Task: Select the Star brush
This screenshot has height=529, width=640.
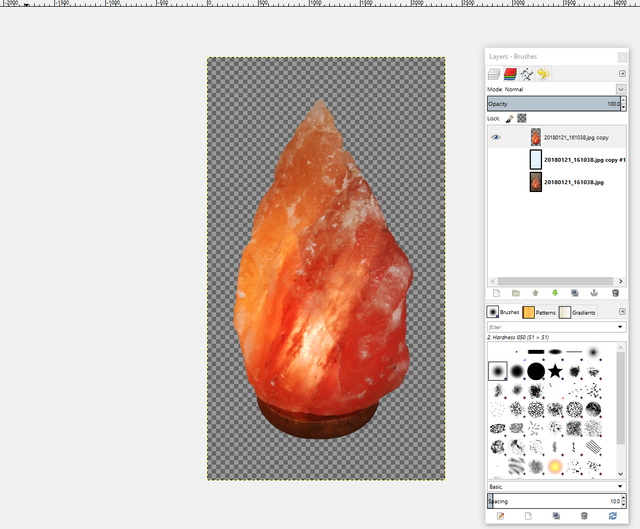Action: tap(555, 371)
